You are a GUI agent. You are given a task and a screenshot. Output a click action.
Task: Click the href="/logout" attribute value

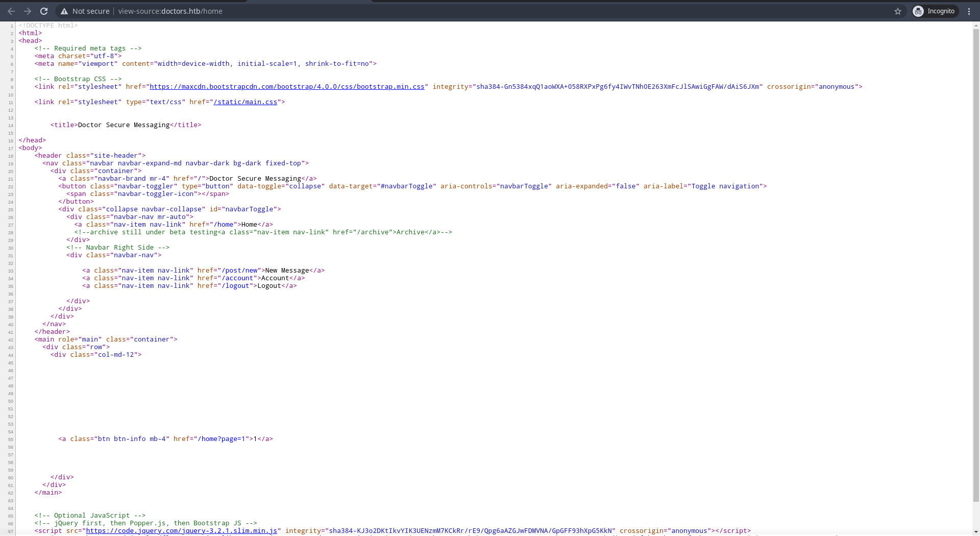235,286
